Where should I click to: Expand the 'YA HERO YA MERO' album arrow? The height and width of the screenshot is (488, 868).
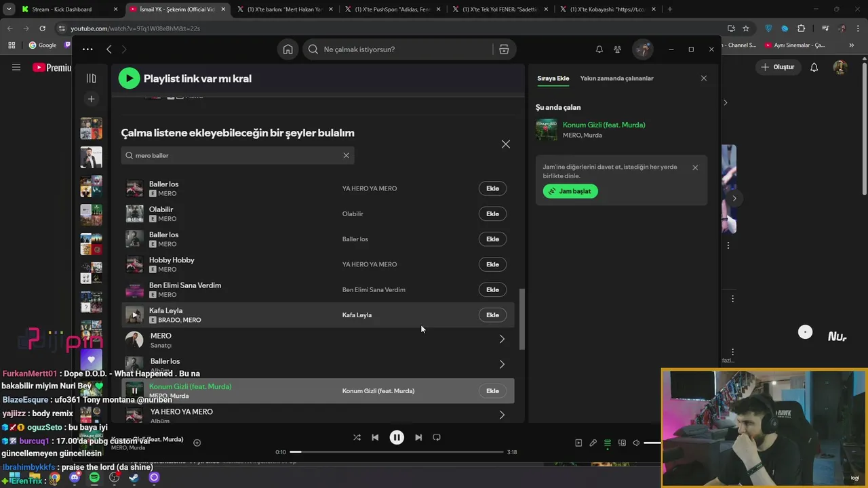coord(502,415)
